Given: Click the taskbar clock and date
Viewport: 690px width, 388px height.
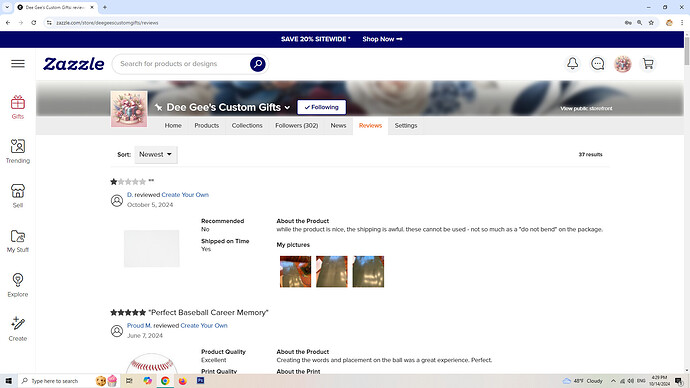Looking at the screenshot, I should coord(659,381).
